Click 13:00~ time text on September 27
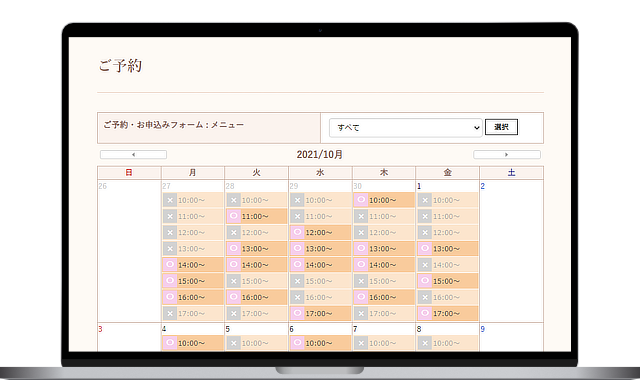640x380 pixels. 191,249
